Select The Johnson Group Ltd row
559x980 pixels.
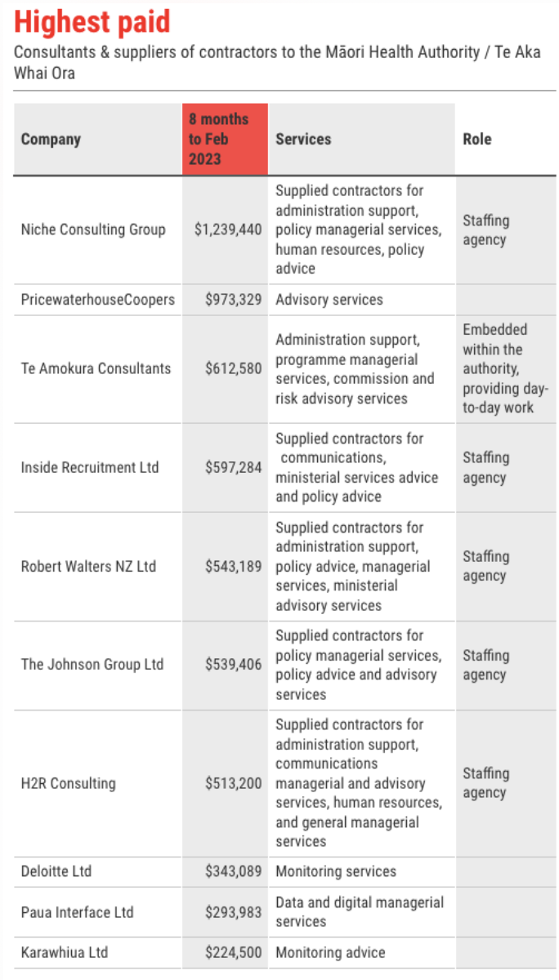point(284,665)
